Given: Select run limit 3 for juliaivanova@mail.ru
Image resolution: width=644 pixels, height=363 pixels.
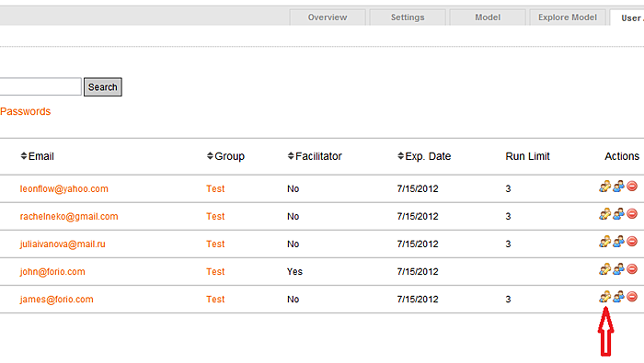Looking at the screenshot, I should 508,244.
